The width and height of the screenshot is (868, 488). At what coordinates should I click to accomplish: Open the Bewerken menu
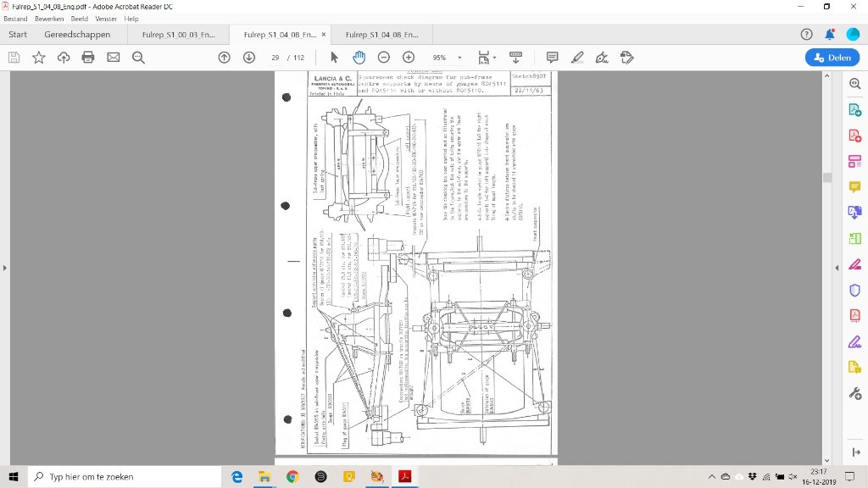49,19
